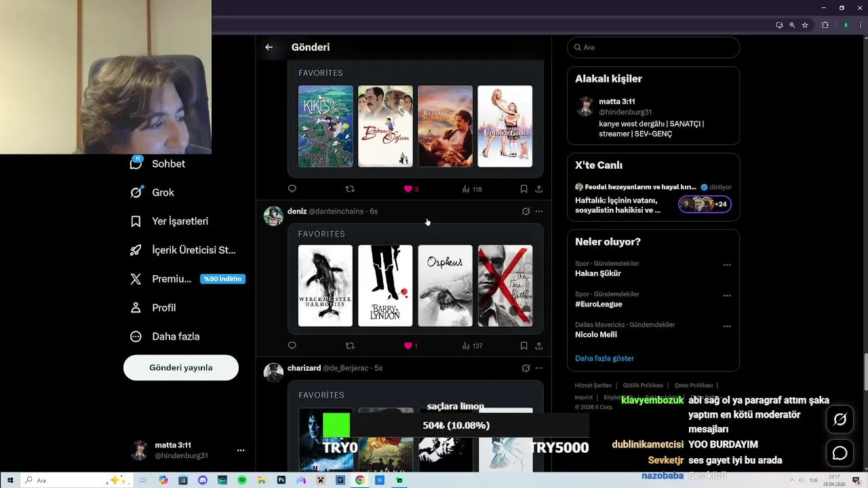This screenshot has height=488, width=868.
Task: Open the Gizlilik Politikası link
Action: click(643, 386)
